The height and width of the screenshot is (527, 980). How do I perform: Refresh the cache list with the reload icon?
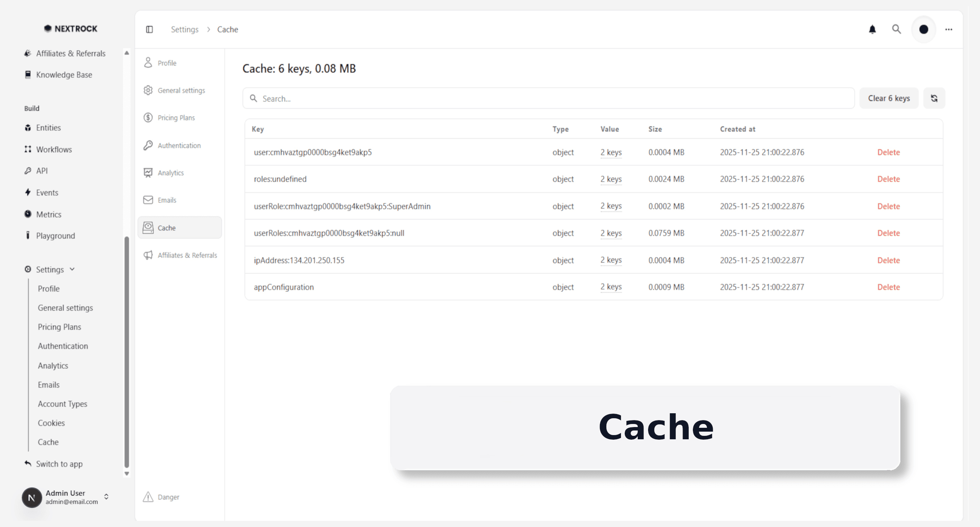[x=934, y=98]
